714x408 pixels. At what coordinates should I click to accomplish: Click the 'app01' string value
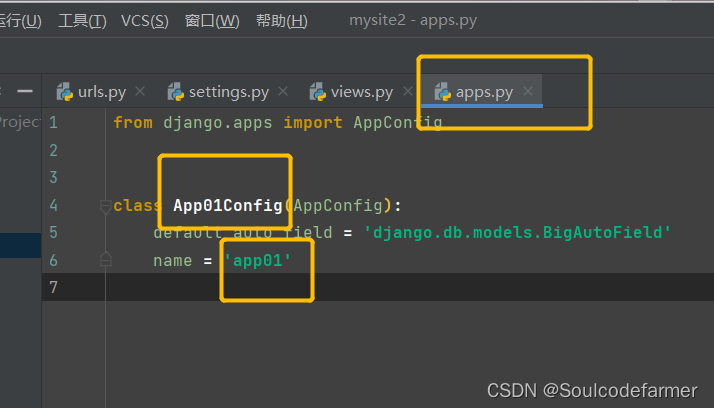[257, 260]
